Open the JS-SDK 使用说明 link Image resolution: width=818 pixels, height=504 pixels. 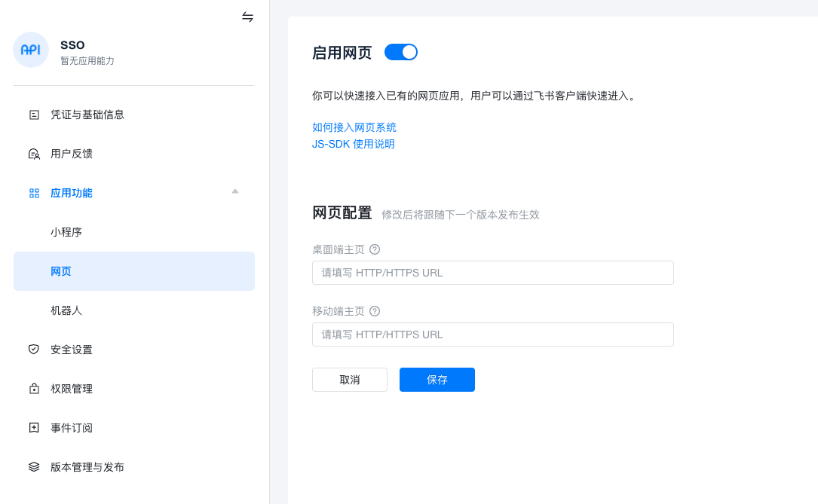pos(354,144)
